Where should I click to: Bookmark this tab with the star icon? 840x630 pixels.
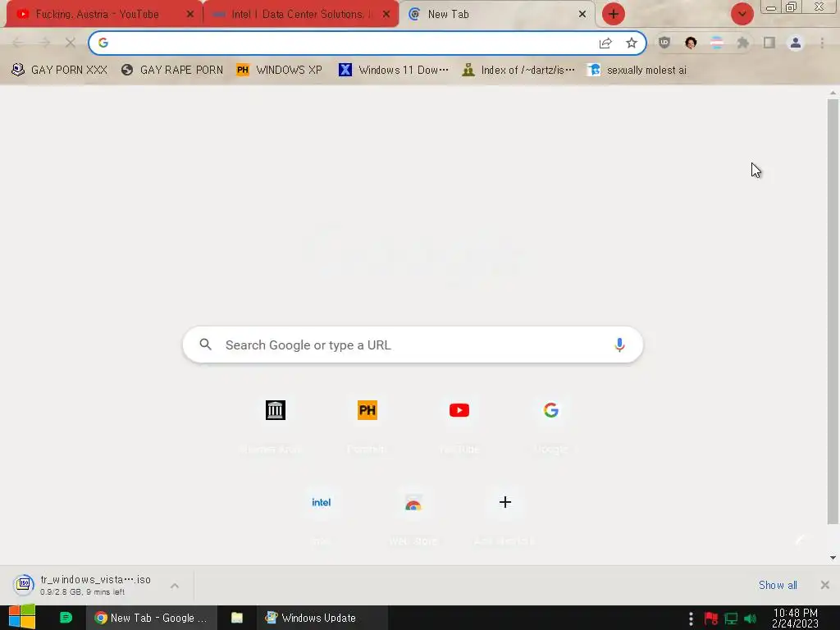click(x=632, y=43)
